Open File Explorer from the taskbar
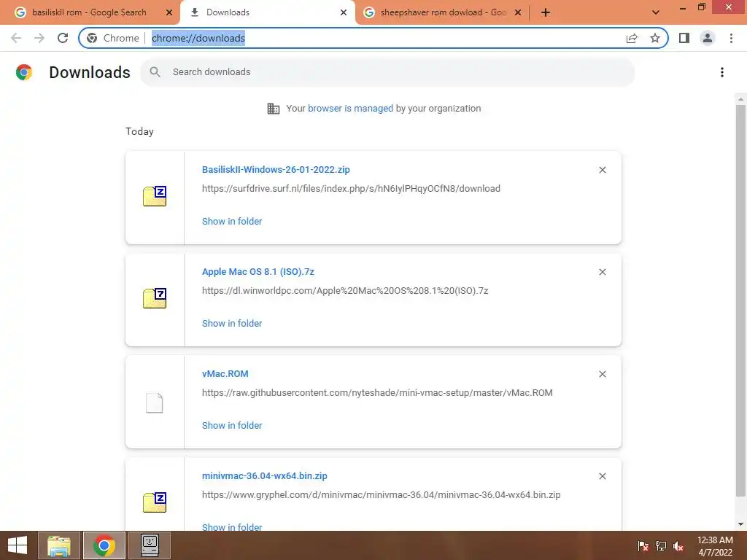747x560 pixels. pyautogui.click(x=59, y=545)
